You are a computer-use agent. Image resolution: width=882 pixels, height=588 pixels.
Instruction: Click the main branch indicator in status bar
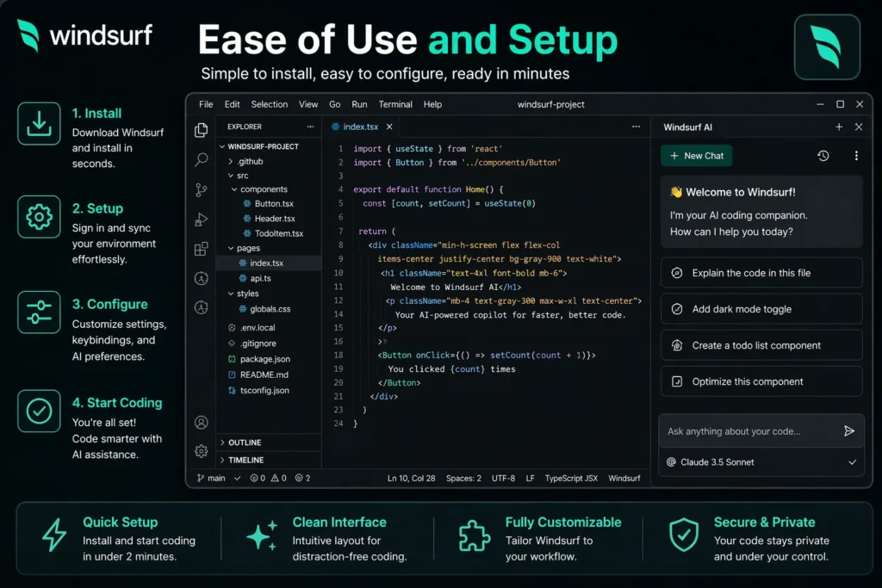point(211,479)
